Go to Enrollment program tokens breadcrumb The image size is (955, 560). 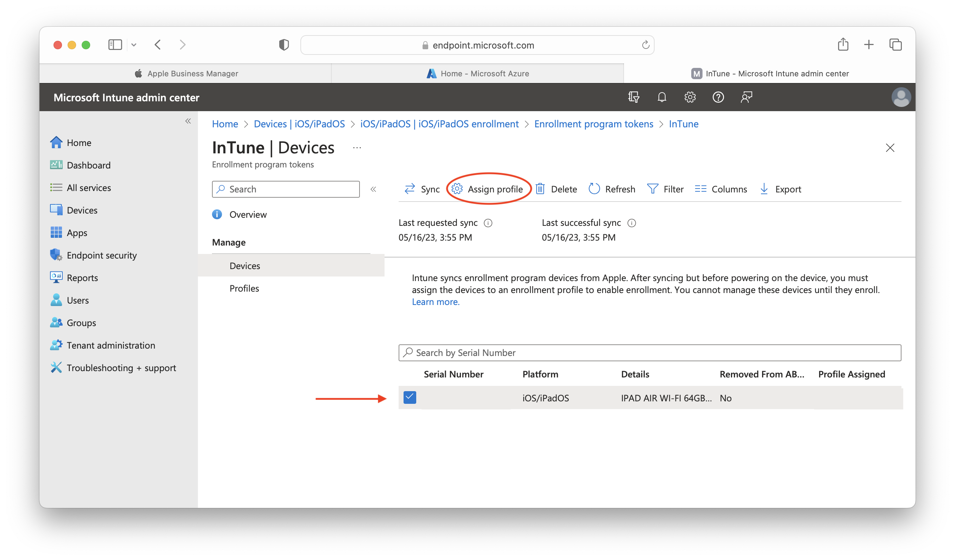pyautogui.click(x=593, y=124)
